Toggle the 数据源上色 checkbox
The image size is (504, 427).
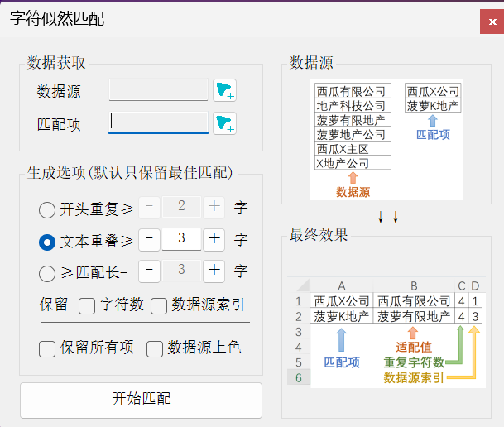pos(155,348)
